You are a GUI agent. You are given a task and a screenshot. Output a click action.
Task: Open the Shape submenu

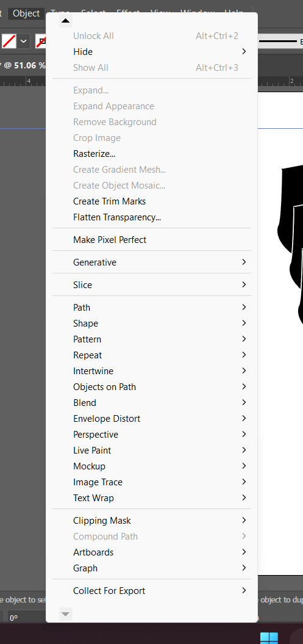[x=152, y=324]
